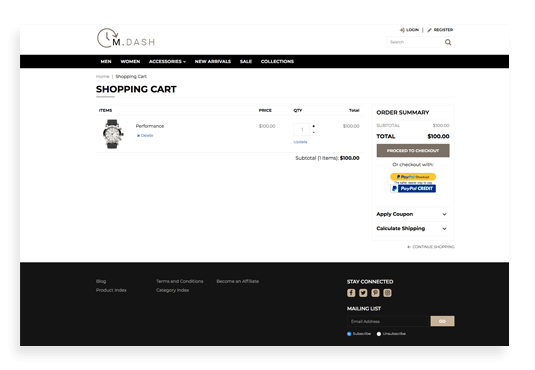Open Become an Affiliate footer link
The image size is (535, 370).
click(237, 281)
